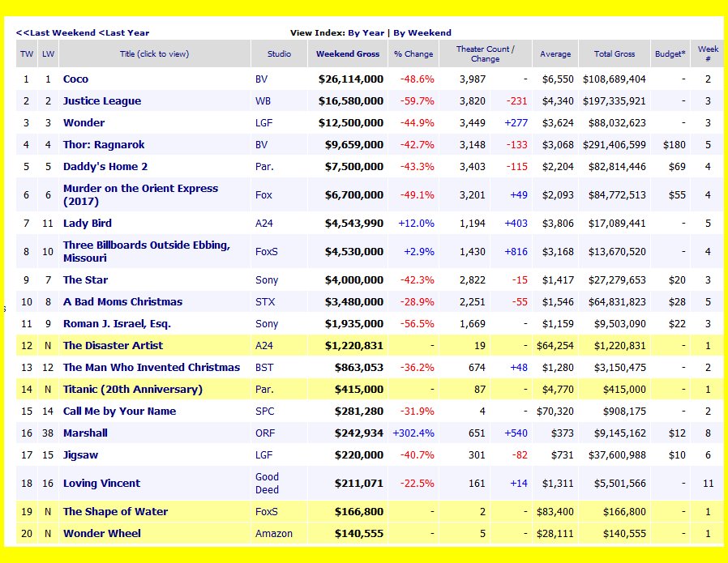Open the Amazon studio link
Screen dimensions: 728x563
tap(274, 533)
